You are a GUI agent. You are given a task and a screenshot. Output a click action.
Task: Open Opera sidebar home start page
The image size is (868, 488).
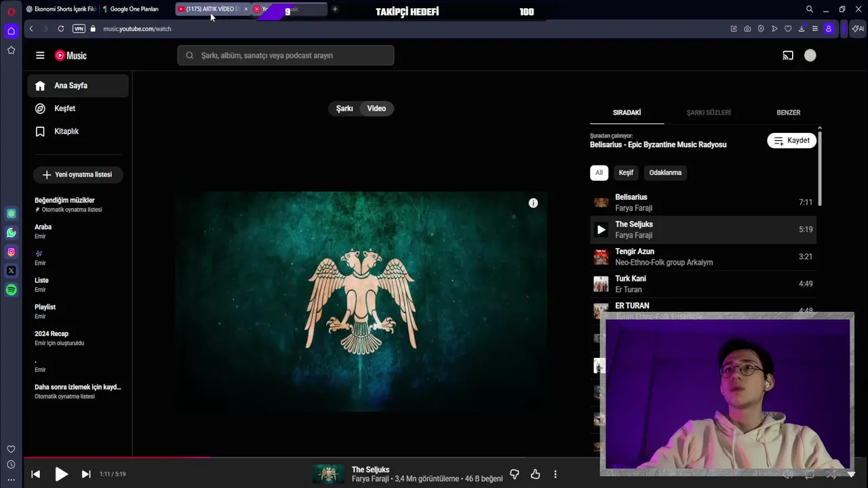[x=11, y=30]
